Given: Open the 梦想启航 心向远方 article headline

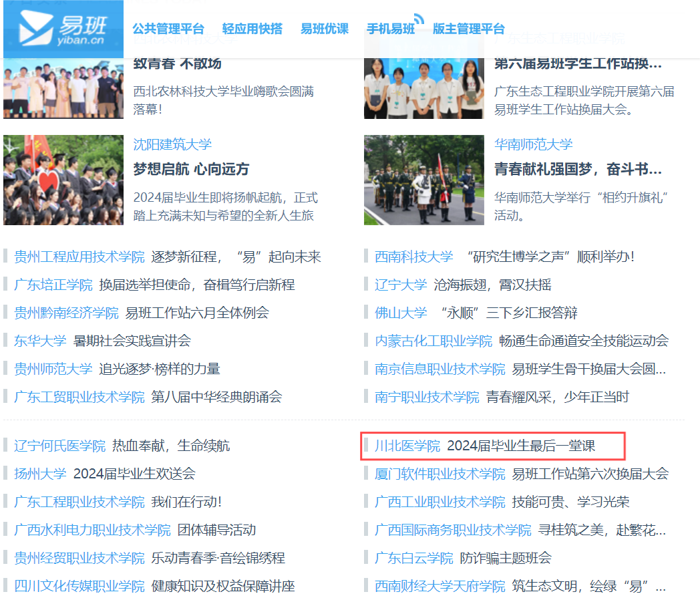Looking at the screenshot, I should tap(191, 169).
